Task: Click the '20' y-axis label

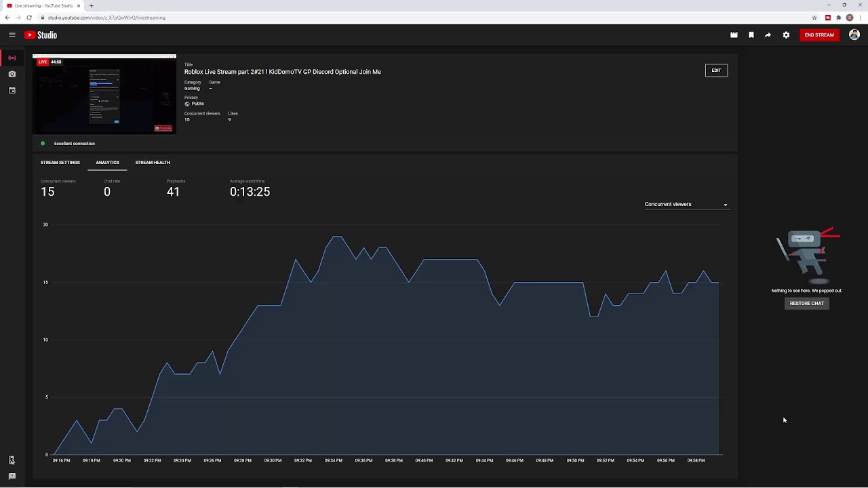Action: point(45,224)
